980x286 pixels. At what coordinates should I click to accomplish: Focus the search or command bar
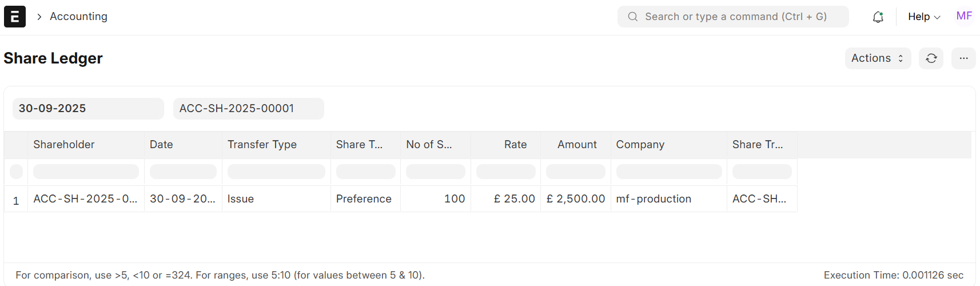[733, 17]
